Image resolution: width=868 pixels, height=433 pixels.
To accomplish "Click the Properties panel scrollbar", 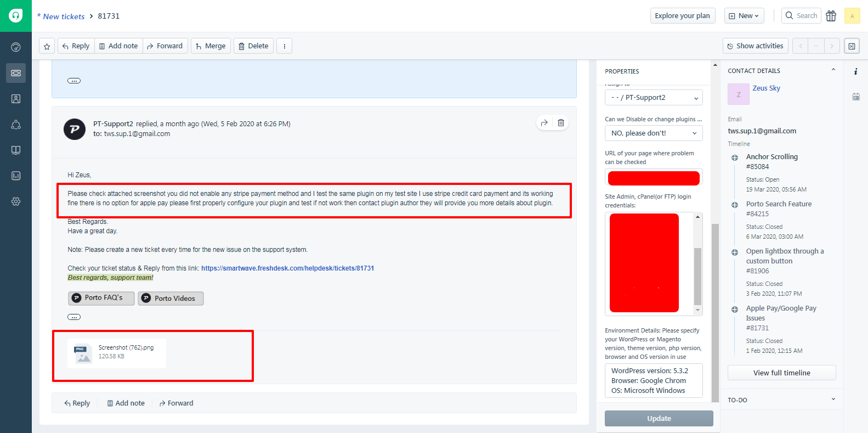I will [x=715, y=313].
